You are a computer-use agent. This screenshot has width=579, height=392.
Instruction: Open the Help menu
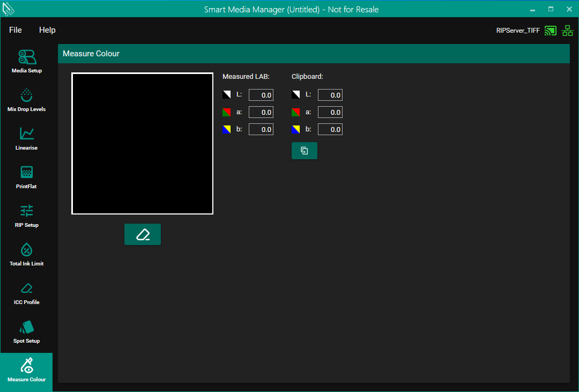(47, 30)
